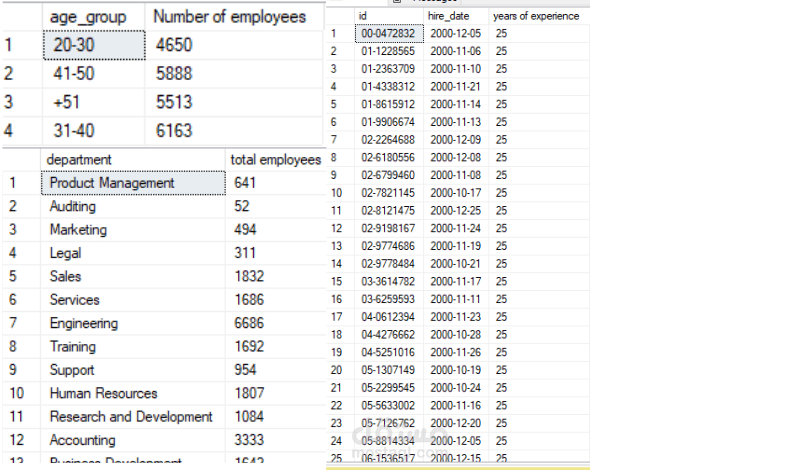
Task: Select the Product Management department cell
Action: point(133,183)
